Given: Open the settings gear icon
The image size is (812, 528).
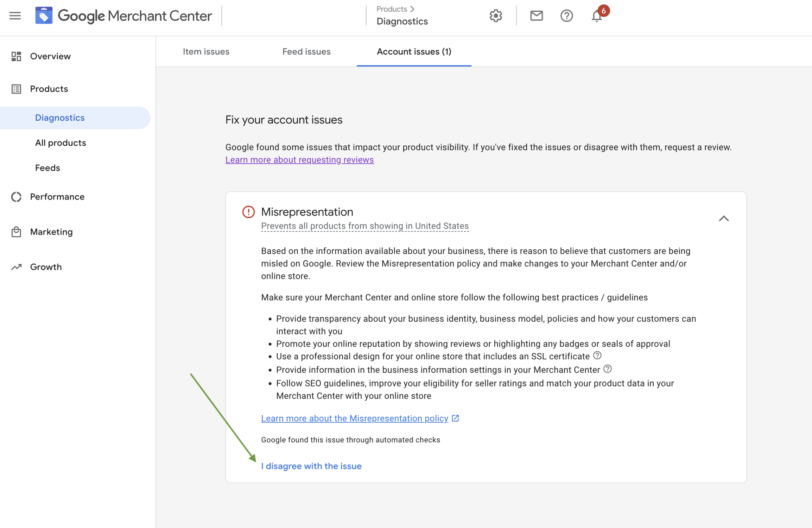Looking at the screenshot, I should pos(496,16).
